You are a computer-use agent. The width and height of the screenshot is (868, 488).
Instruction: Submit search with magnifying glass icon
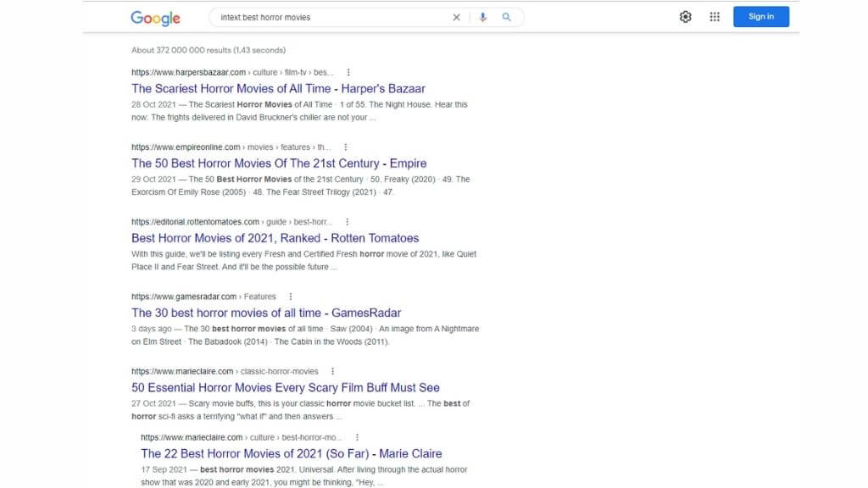tap(507, 17)
